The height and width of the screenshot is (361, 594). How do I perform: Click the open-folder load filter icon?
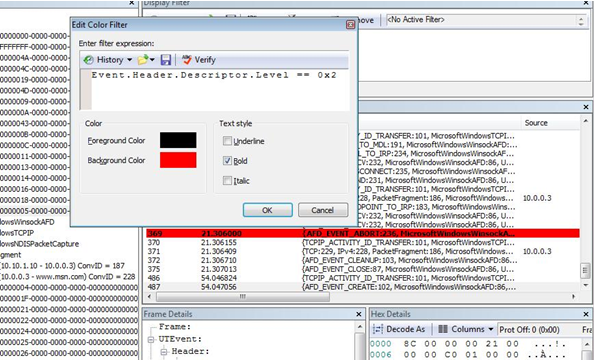pyautogui.click(x=143, y=60)
